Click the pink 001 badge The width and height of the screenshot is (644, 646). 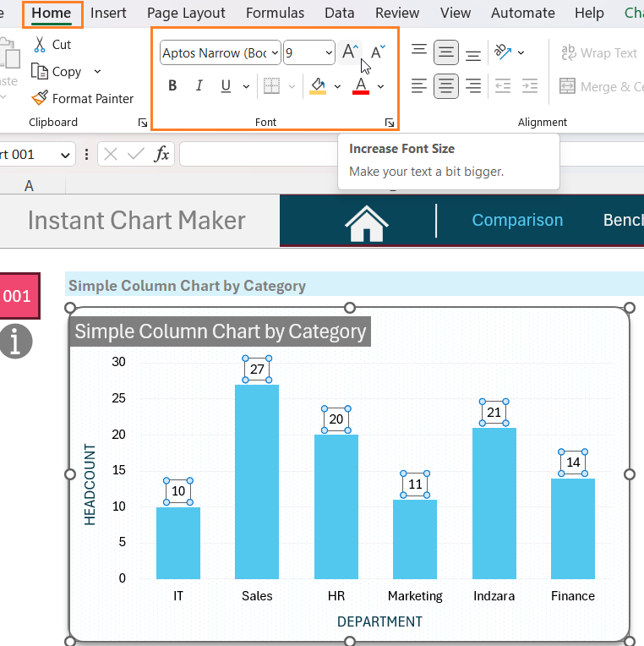coord(19,296)
